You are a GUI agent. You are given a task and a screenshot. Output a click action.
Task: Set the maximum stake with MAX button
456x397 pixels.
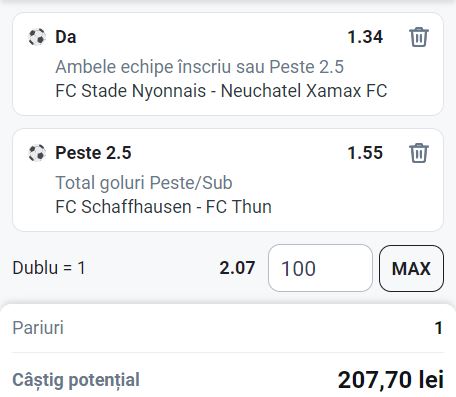point(411,268)
